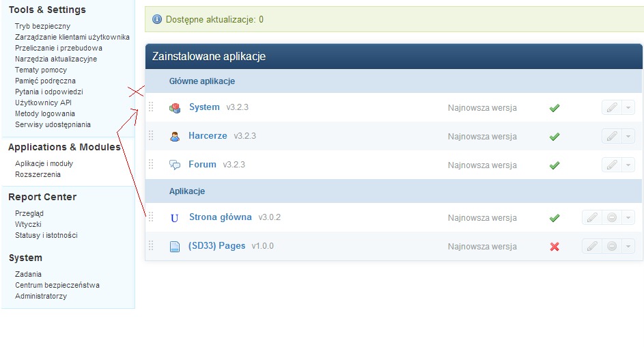The height and width of the screenshot is (354, 644).
Task: Toggle the green enabled checkmark for Strona główna
Action: click(x=555, y=218)
